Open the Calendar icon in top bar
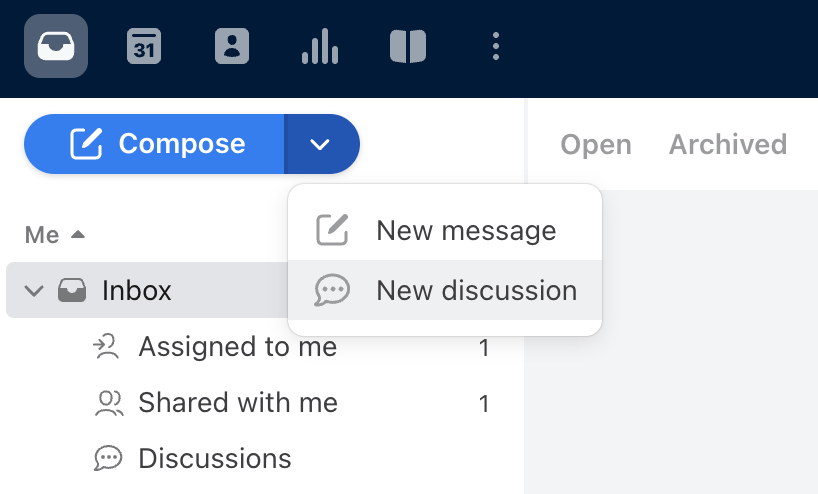The image size is (818, 494). pyautogui.click(x=144, y=46)
